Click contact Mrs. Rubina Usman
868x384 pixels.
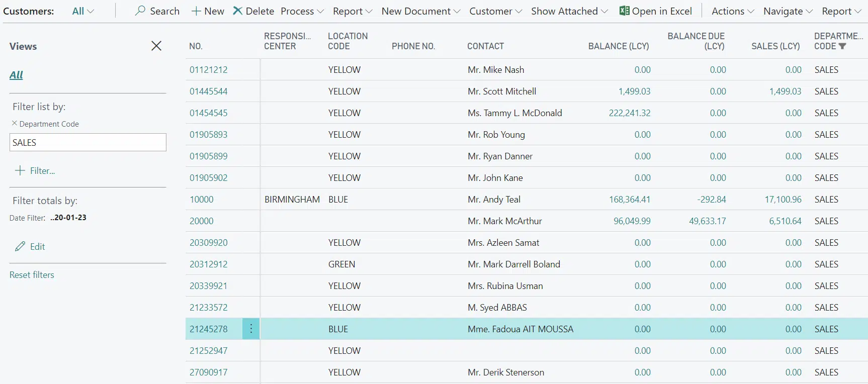[x=505, y=286]
